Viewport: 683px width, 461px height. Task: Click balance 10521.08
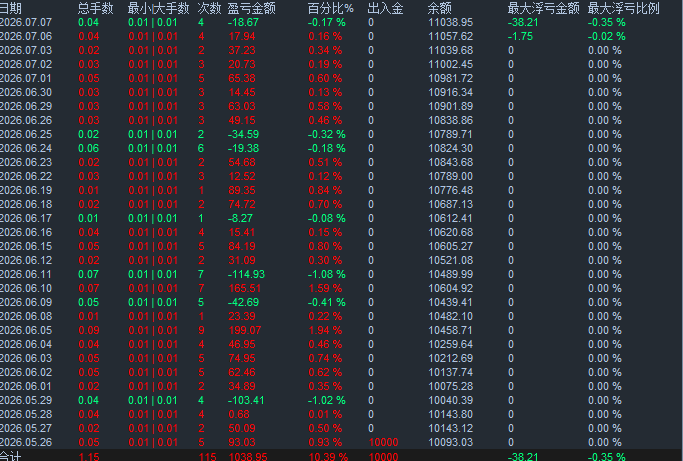(x=450, y=260)
